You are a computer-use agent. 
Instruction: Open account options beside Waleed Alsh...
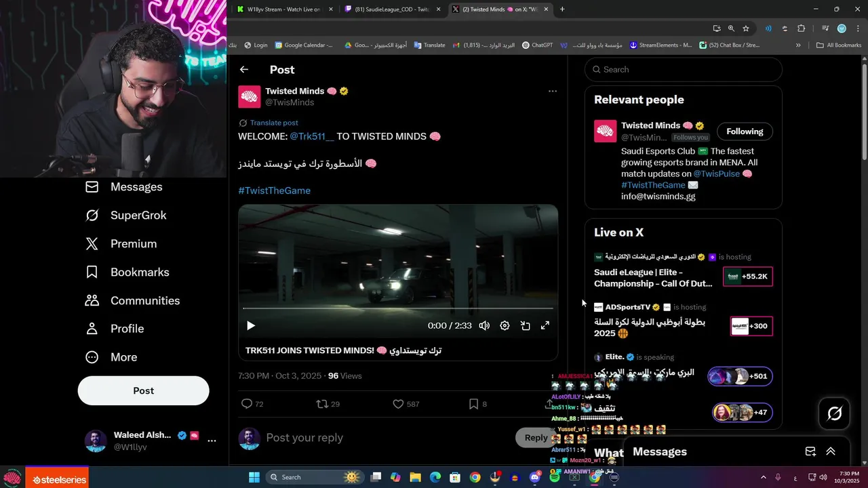tap(212, 441)
